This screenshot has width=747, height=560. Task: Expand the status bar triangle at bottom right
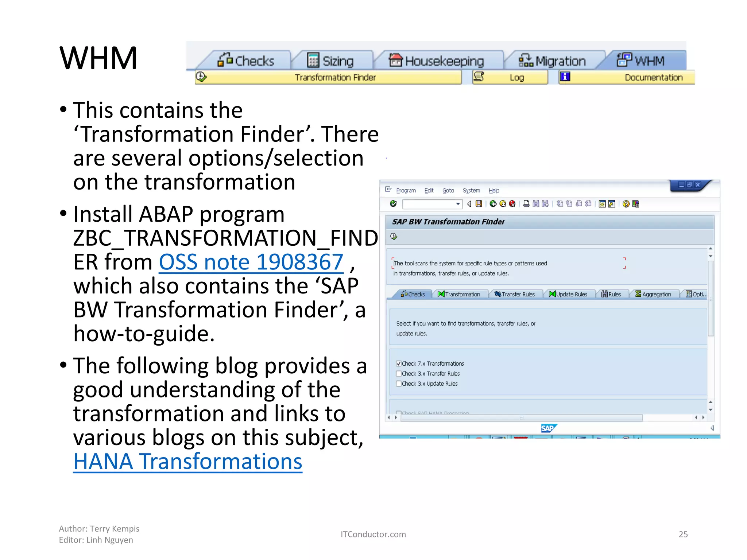(x=712, y=428)
